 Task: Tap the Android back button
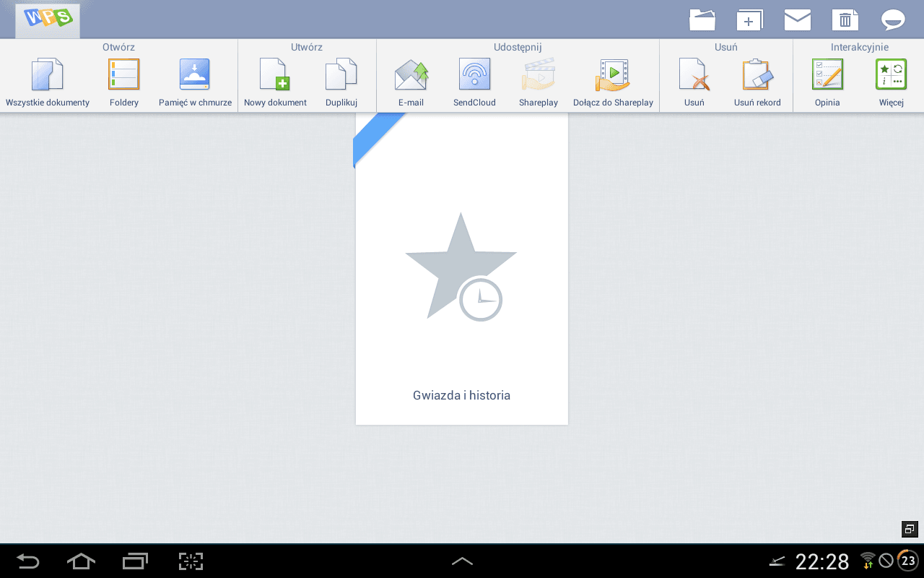click(28, 561)
